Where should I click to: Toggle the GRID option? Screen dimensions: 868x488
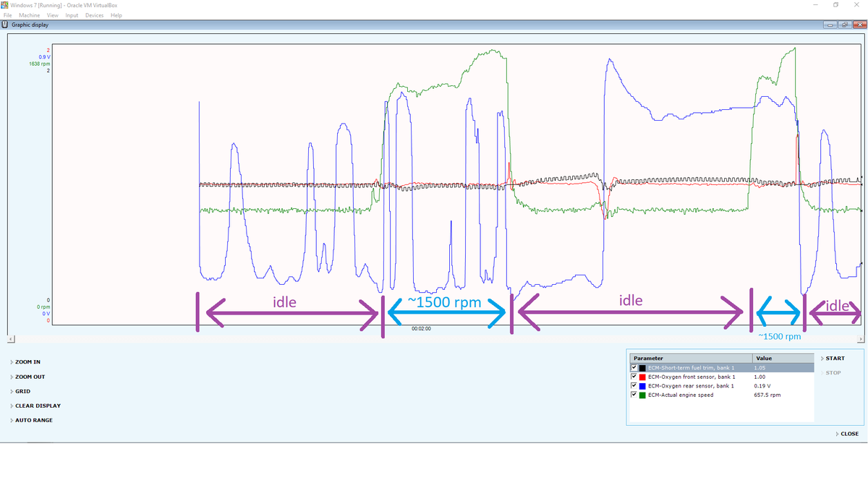[22, 391]
